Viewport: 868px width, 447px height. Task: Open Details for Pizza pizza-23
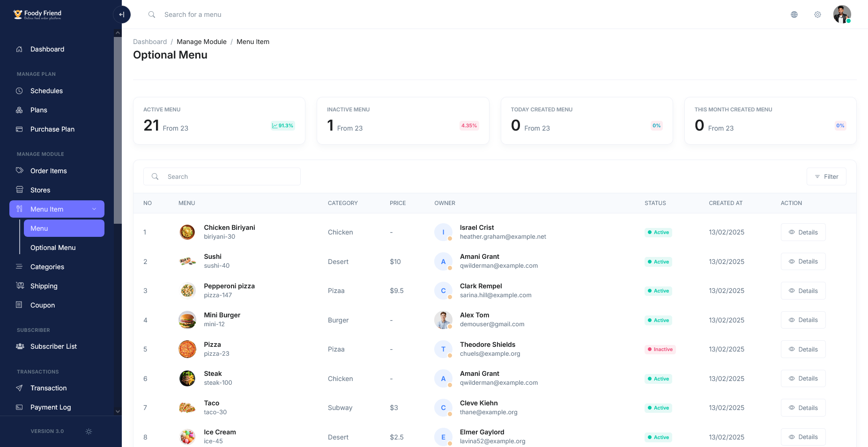pyautogui.click(x=803, y=349)
